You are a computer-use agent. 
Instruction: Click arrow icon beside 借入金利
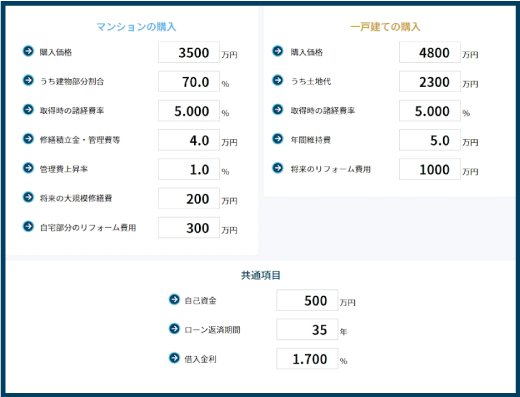[x=174, y=358]
